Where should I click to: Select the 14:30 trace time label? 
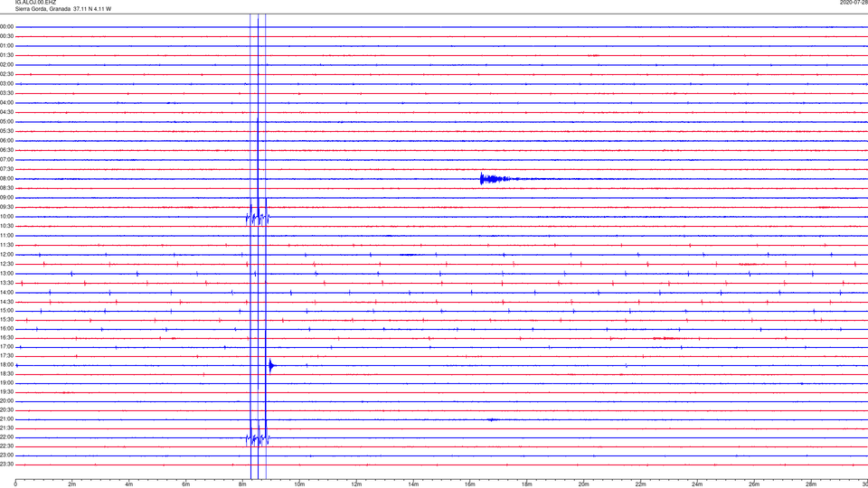[7, 302]
